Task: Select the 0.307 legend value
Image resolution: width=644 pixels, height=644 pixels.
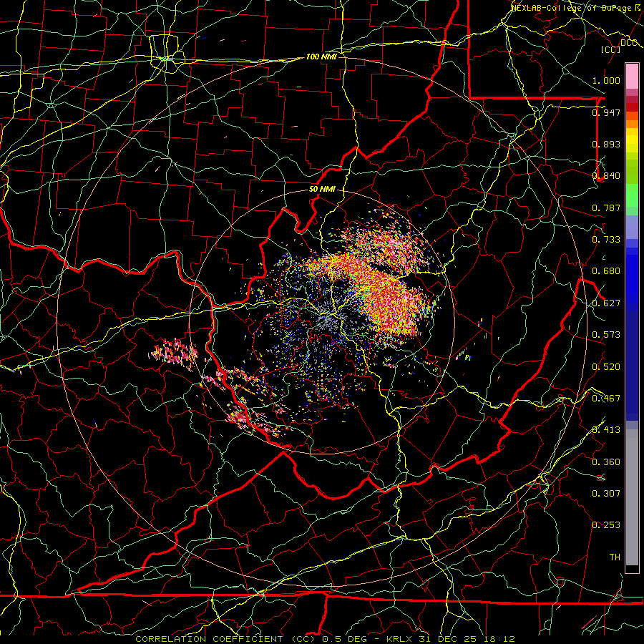Action: [606, 494]
